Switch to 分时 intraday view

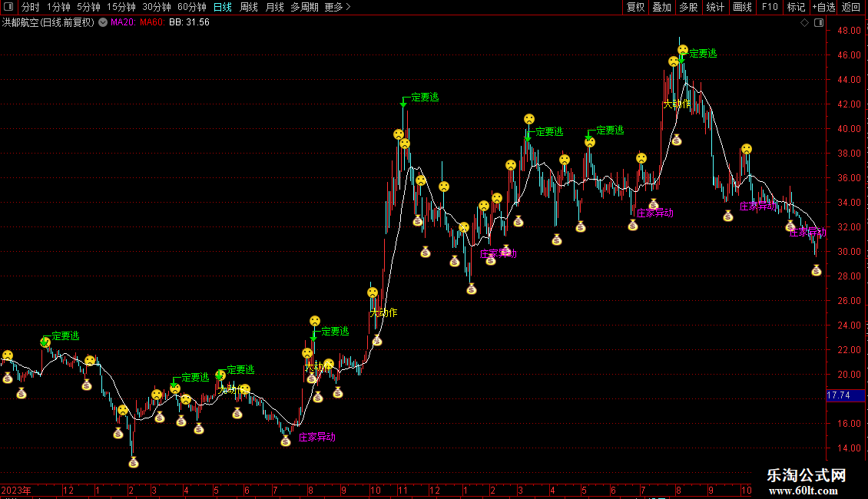point(31,8)
